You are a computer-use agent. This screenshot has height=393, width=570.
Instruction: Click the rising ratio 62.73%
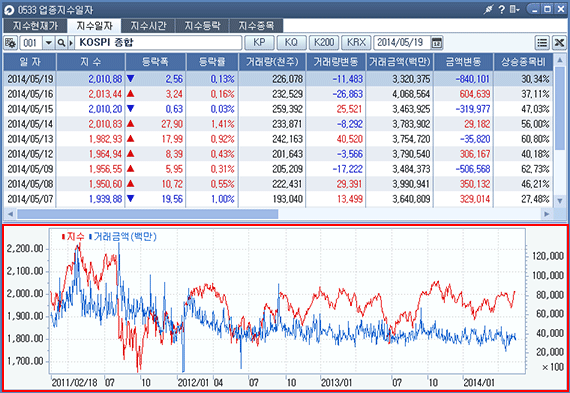tap(535, 169)
